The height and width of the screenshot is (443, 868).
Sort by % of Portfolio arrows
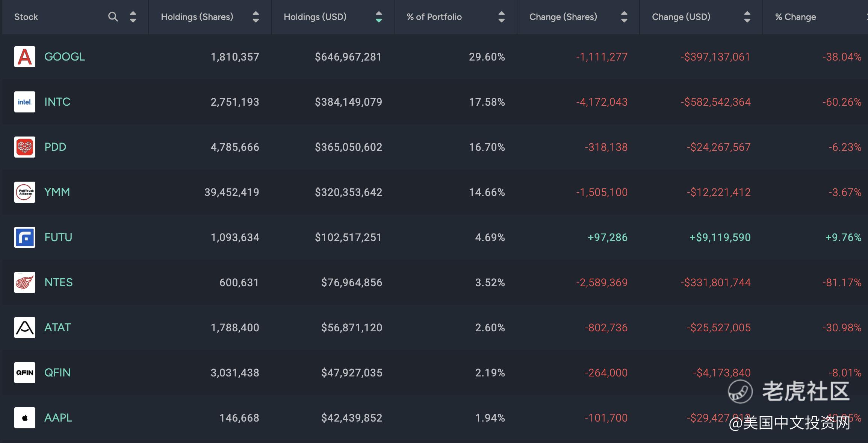pyautogui.click(x=502, y=17)
